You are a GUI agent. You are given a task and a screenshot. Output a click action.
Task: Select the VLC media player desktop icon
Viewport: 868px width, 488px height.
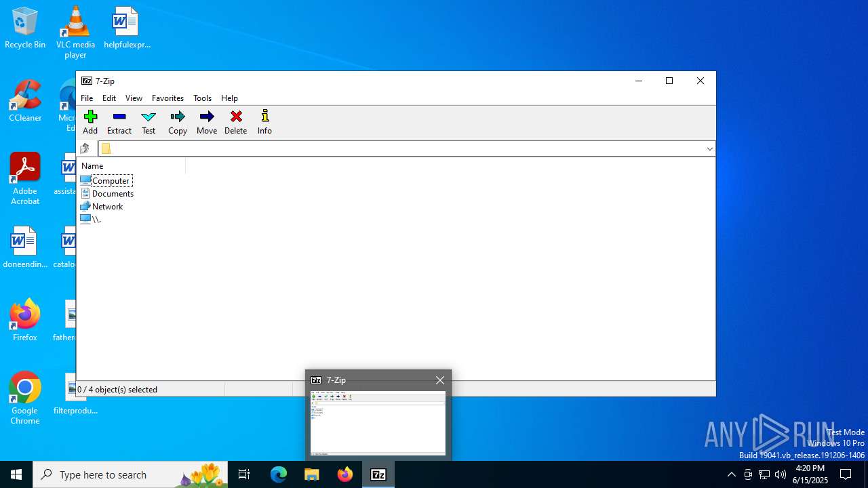[x=75, y=32]
